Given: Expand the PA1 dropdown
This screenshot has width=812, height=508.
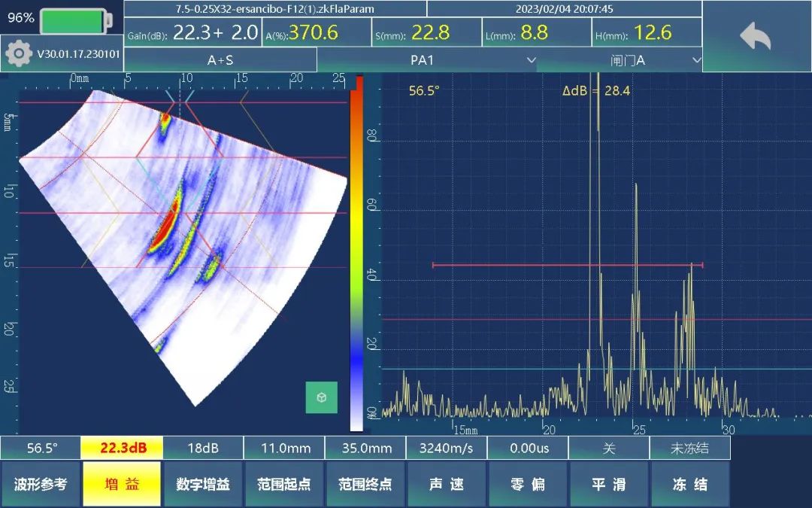Looking at the screenshot, I should 426,60.
